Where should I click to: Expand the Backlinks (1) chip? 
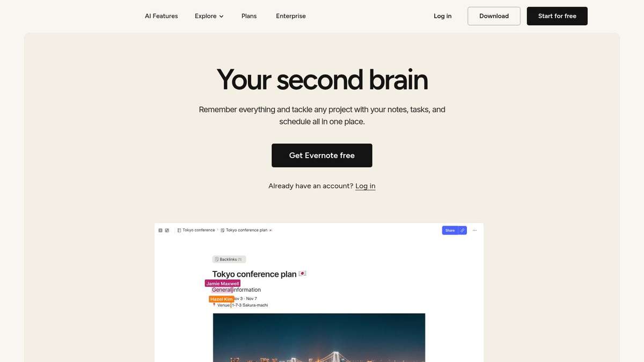(229, 259)
